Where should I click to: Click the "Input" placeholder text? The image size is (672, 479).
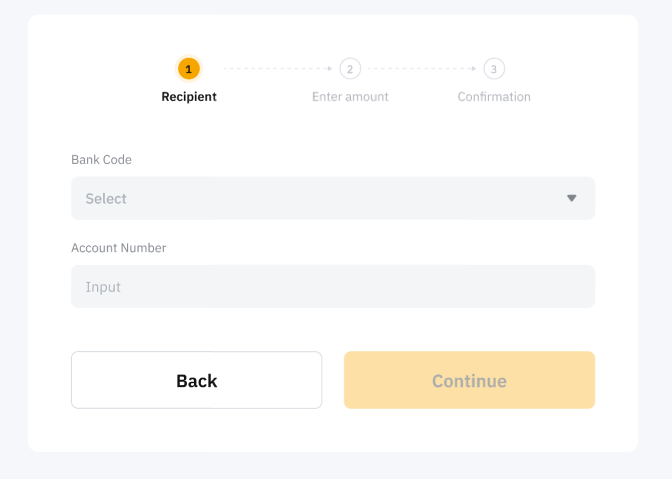pyautogui.click(x=103, y=287)
